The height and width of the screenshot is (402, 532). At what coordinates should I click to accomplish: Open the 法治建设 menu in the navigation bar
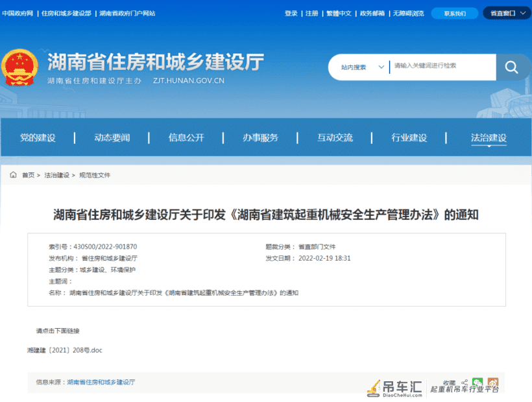[x=489, y=137]
